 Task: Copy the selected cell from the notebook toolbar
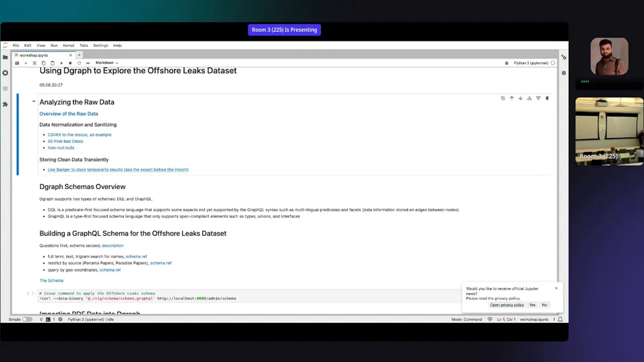pos(43,63)
